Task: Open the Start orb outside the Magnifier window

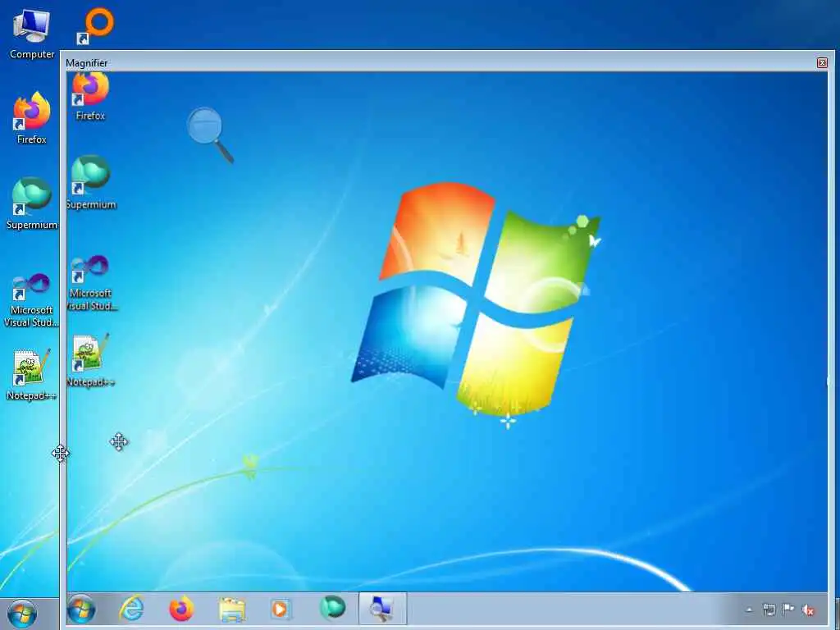Action: click(x=22, y=614)
